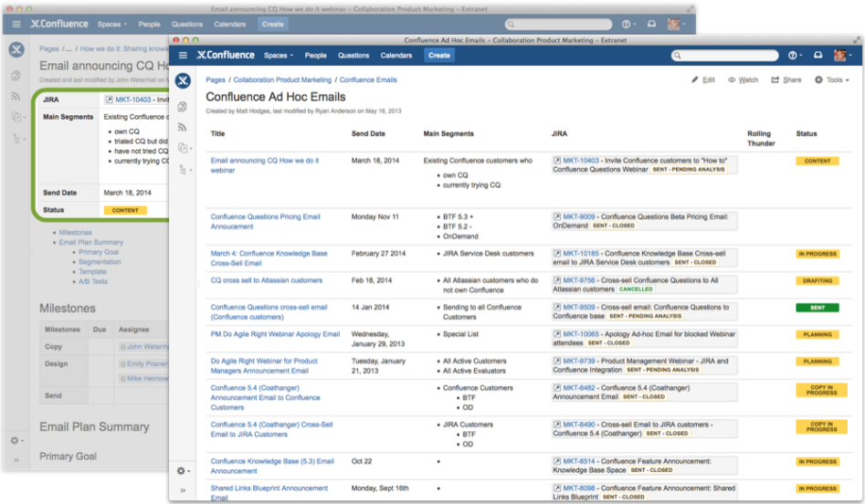Open People menu in the back window
The image size is (865, 504).
tap(149, 25)
